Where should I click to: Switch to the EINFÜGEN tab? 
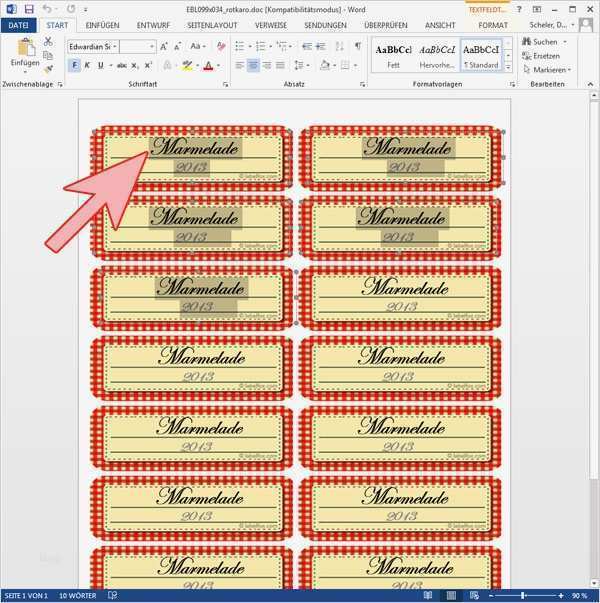pos(102,25)
